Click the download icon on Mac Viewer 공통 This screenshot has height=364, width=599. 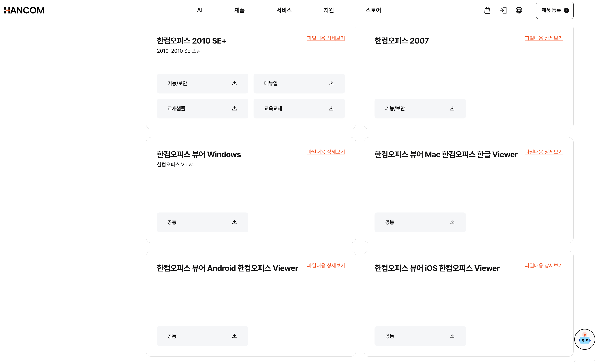452,222
